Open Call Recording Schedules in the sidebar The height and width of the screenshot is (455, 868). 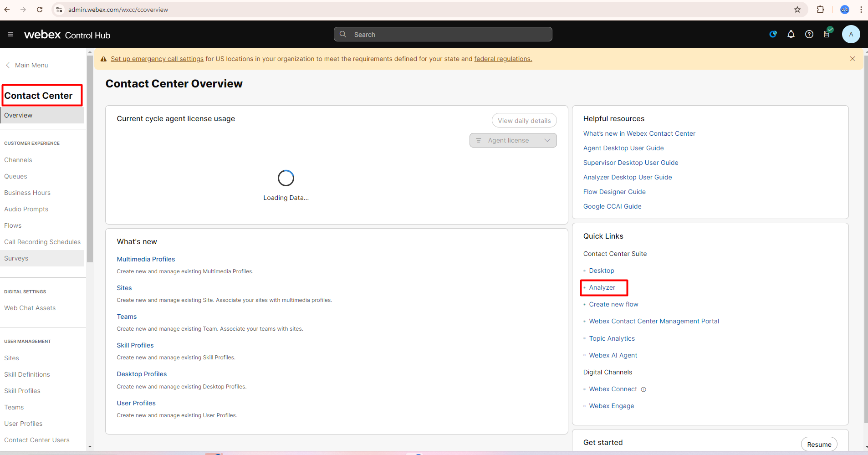tap(42, 242)
